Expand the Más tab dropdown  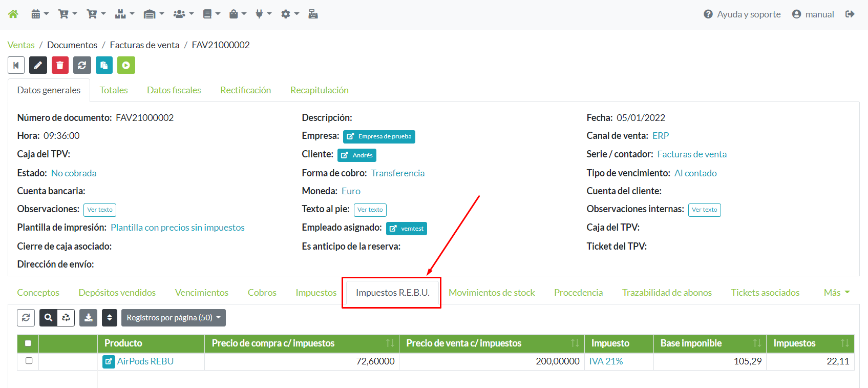coord(836,293)
